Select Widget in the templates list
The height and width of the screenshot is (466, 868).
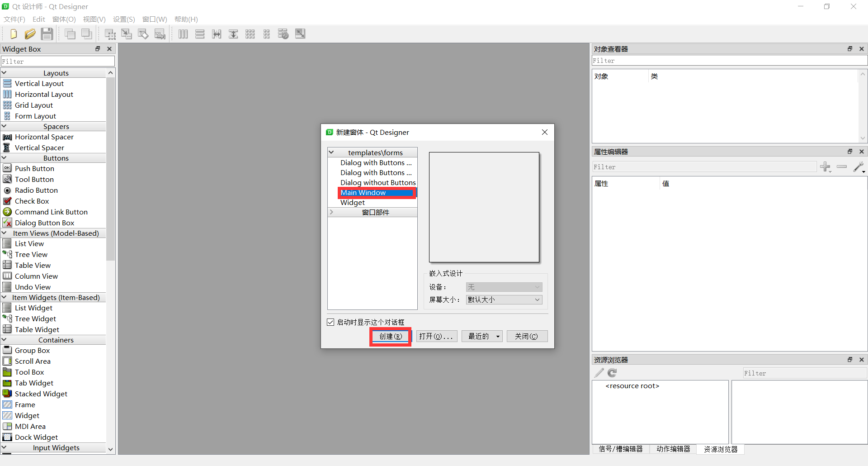click(353, 203)
